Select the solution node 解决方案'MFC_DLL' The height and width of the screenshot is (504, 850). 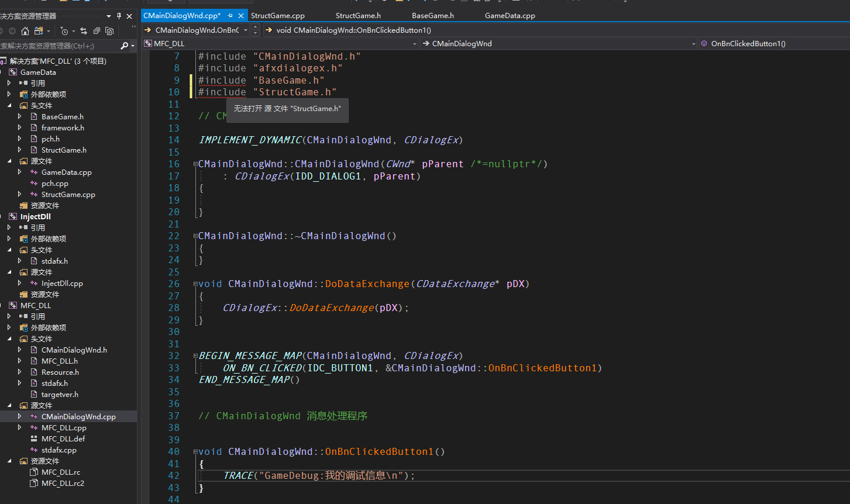pyautogui.click(x=58, y=61)
